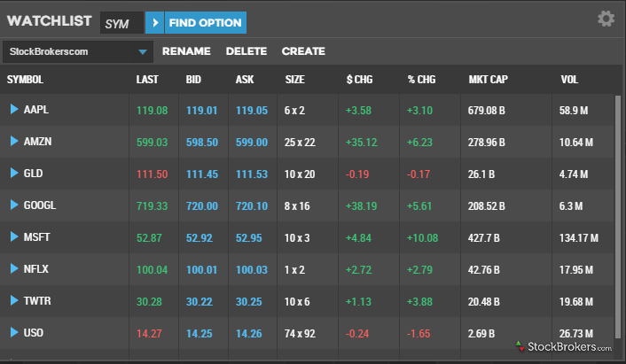The width and height of the screenshot is (626, 364).
Task: Click the FIND OPTION button
Action: 205,23
